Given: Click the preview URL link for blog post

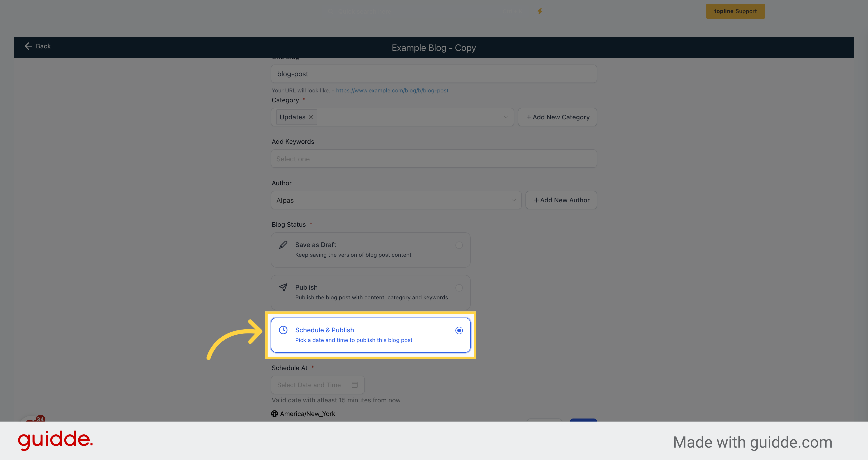Looking at the screenshot, I should [x=392, y=90].
